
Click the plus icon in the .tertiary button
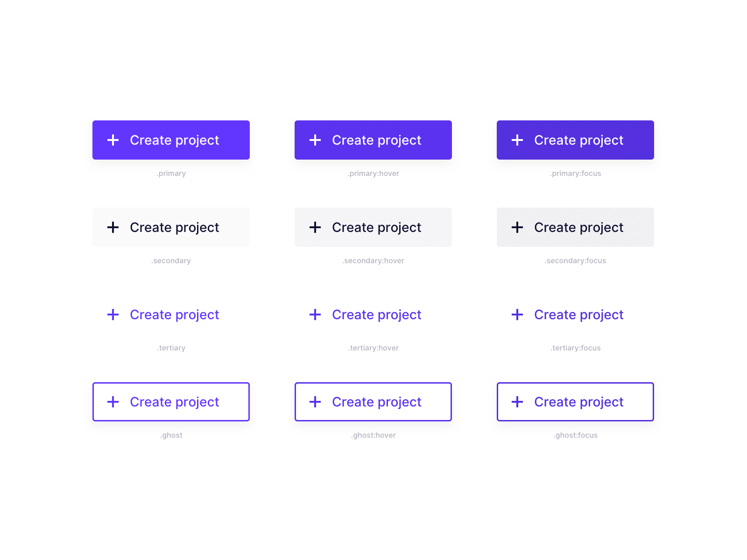tap(113, 315)
